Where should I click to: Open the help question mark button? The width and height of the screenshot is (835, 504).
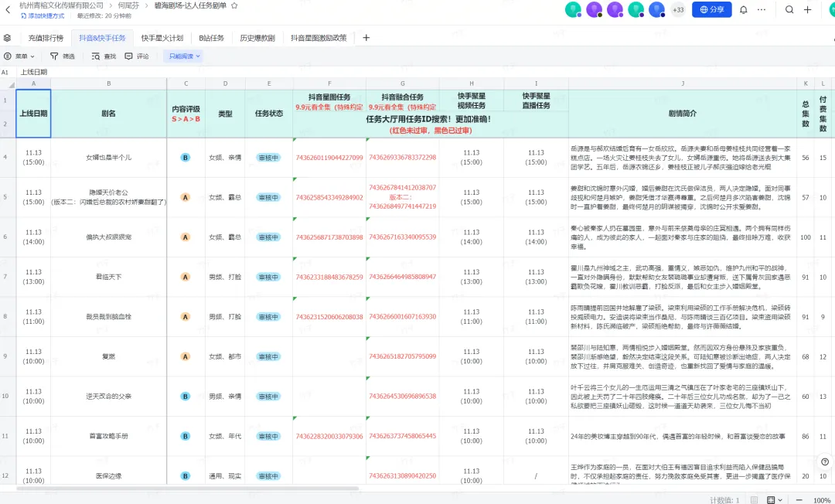click(825, 461)
